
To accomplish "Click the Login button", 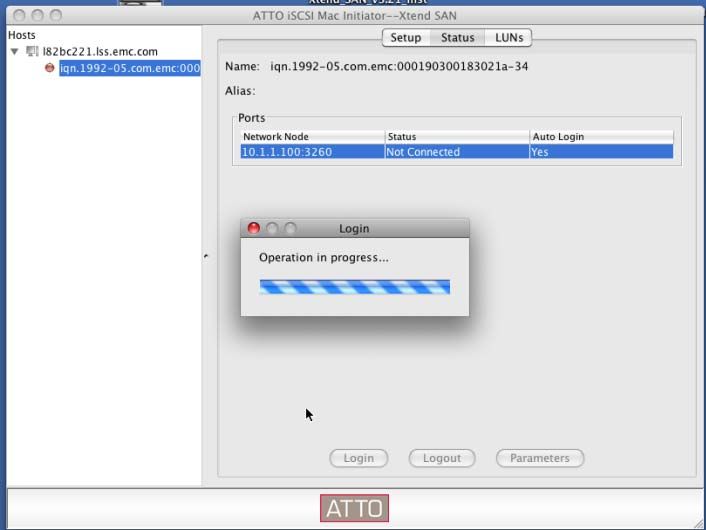I will pyautogui.click(x=358, y=458).
